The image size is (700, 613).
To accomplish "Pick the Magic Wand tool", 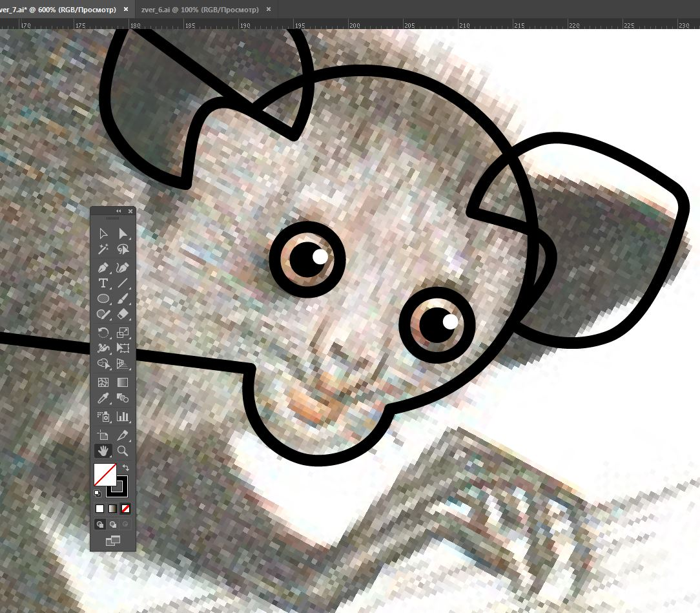I will coord(103,249).
